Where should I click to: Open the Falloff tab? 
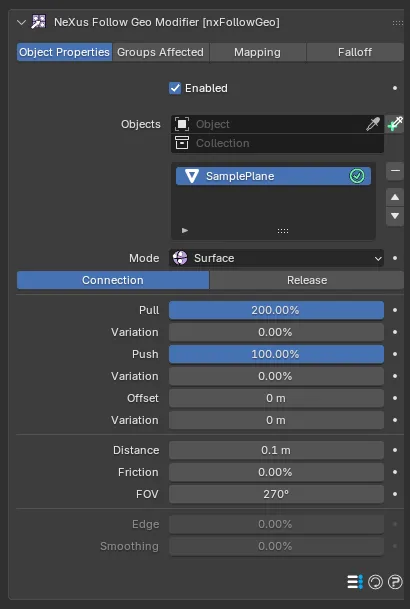tap(355, 52)
